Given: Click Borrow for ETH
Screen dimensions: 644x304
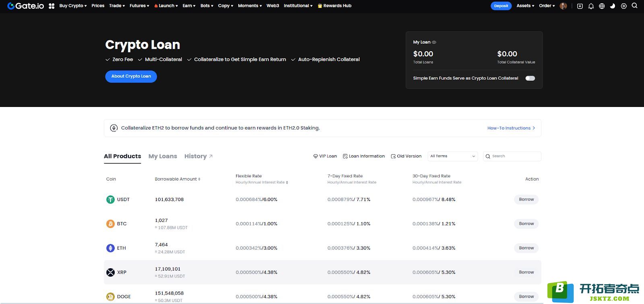Looking at the screenshot, I should pos(526,248).
